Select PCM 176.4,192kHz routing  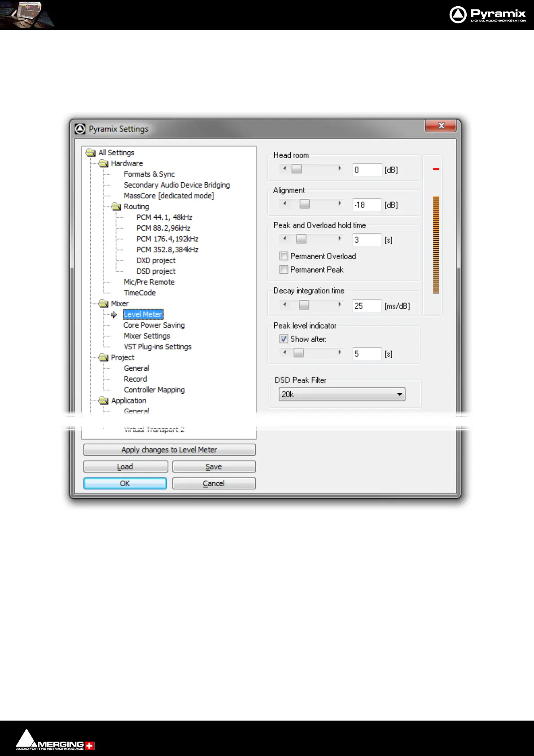(x=167, y=239)
